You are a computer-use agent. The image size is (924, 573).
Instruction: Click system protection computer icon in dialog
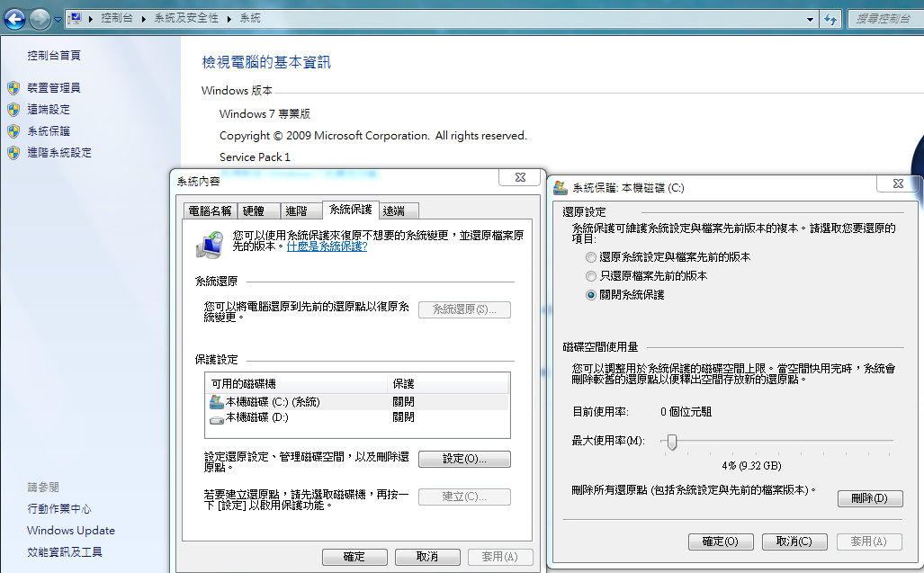[x=210, y=245]
